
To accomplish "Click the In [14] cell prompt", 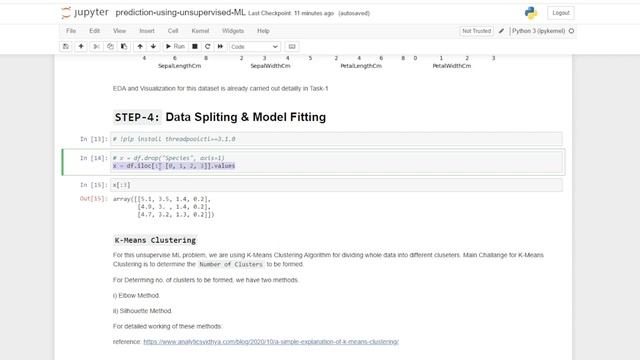I will point(93,158).
